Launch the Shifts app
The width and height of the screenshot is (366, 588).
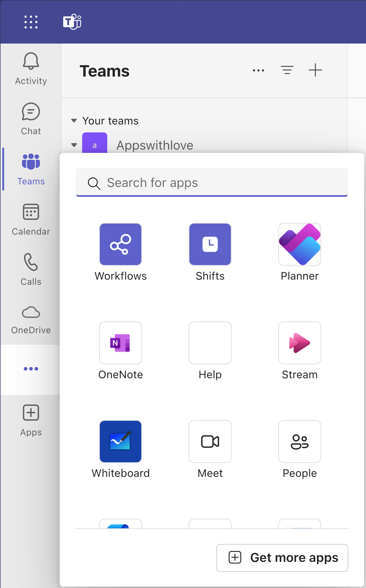click(x=210, y=244)
